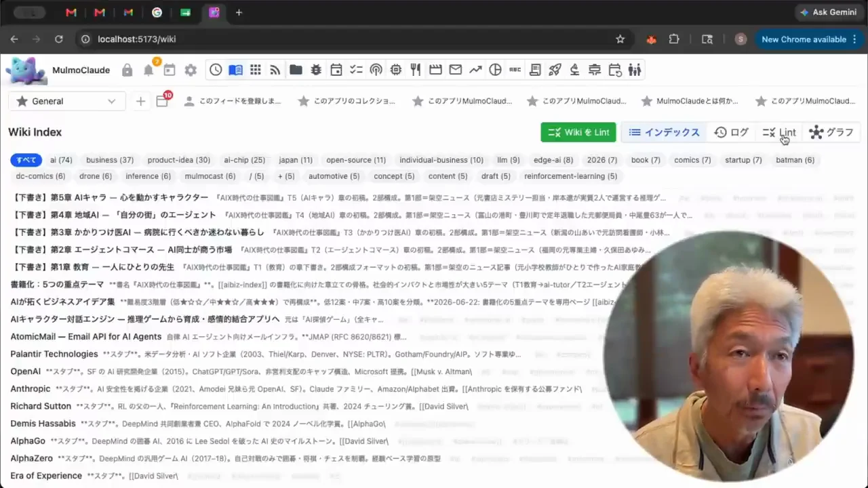Click the chip processor icon in toolbar

396,70
